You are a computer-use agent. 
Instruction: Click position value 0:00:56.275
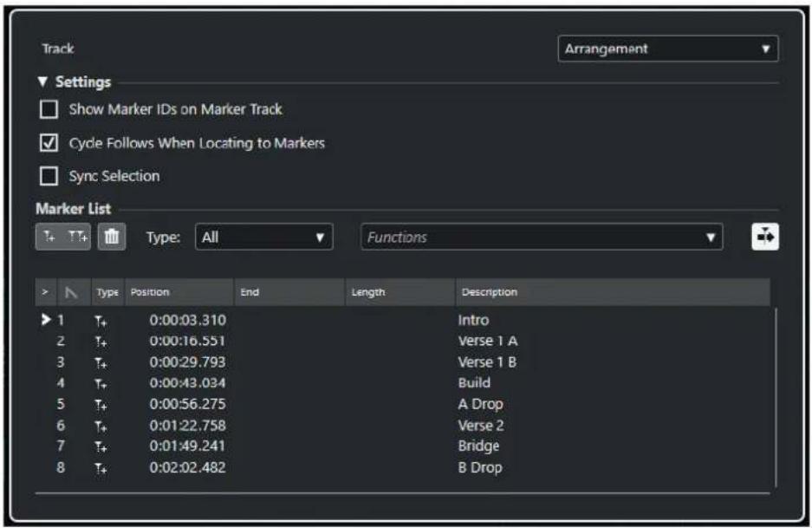pos(188,404)
